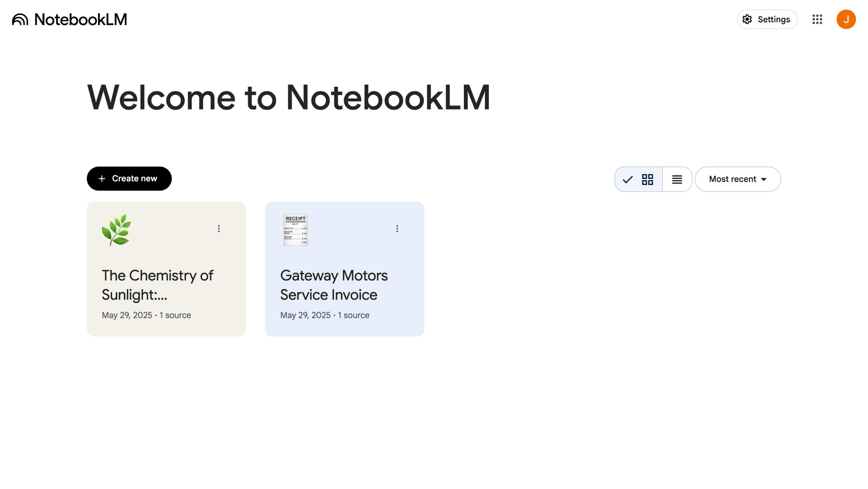Click the gear icon in Settings
This screenshot has width=868, height=489.
coord(747,19)
